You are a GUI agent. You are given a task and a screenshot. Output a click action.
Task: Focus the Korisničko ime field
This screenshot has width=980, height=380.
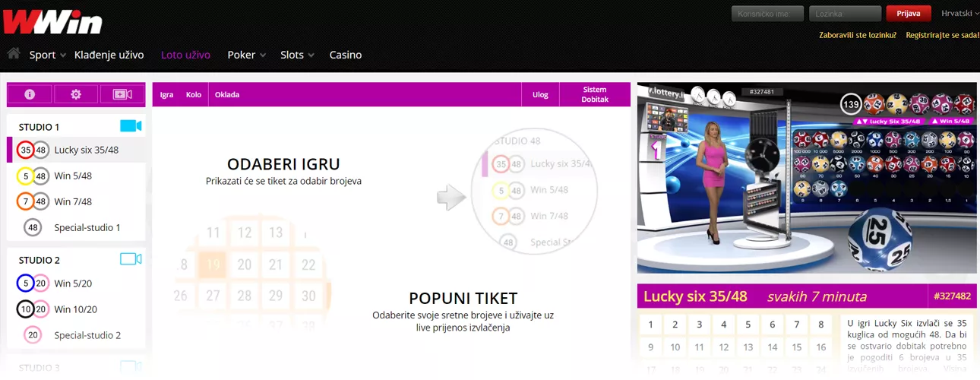(767, 14)
